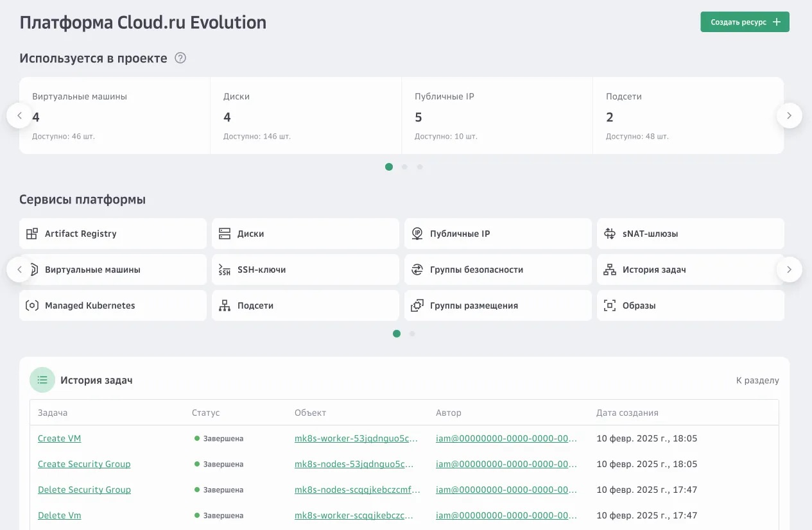The image size is (812, 530).
Task: Select the sNAT-шлюзы gateway icon
Action: click(610, 234)
